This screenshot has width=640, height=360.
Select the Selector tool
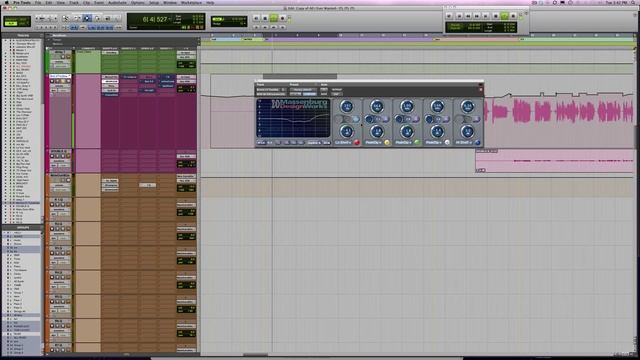(x=87, y=18)
